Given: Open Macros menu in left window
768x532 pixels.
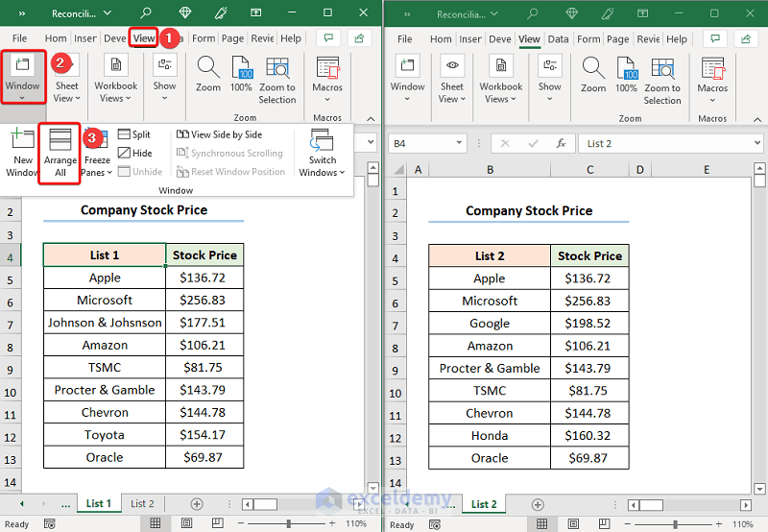Looking at the screenshot, I should 327,80.
